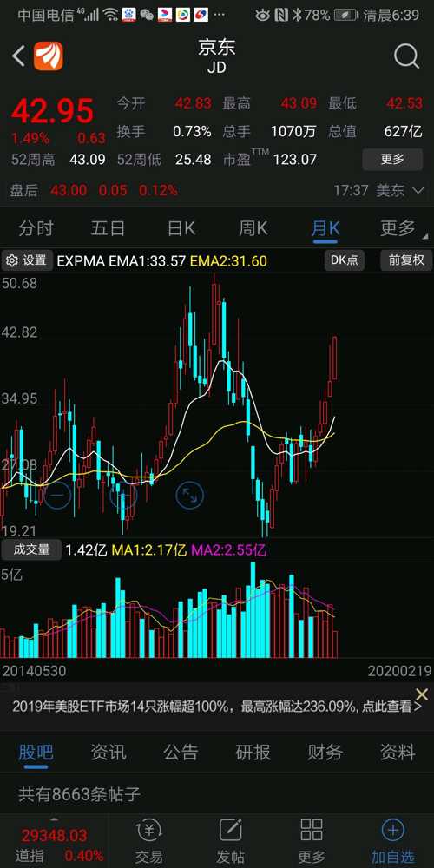The height and width of the screenshot is (868, 434).
Task: Open search with magnifier icon
Action: click(x=407, y=56)
